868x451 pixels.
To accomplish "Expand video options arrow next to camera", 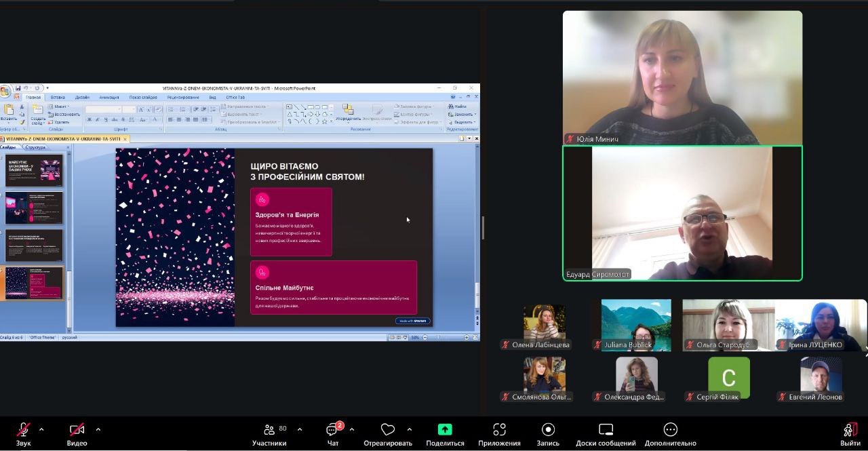I will 98,429.
